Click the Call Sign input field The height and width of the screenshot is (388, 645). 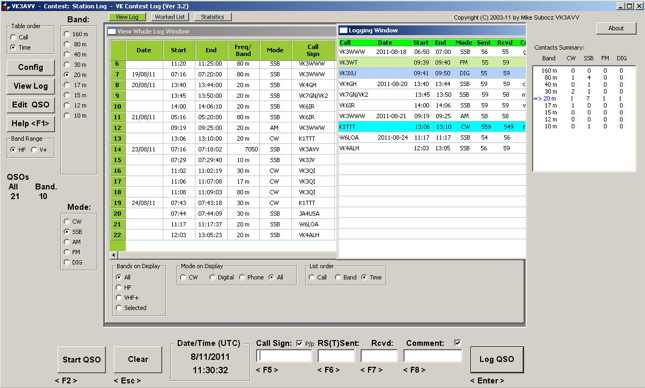284,356
